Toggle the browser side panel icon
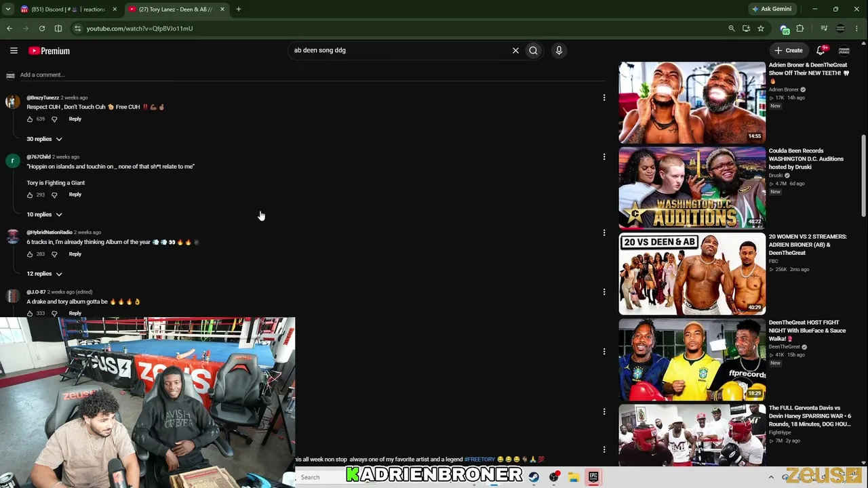This screenshot has width=868, height=488. click(58, 28)
